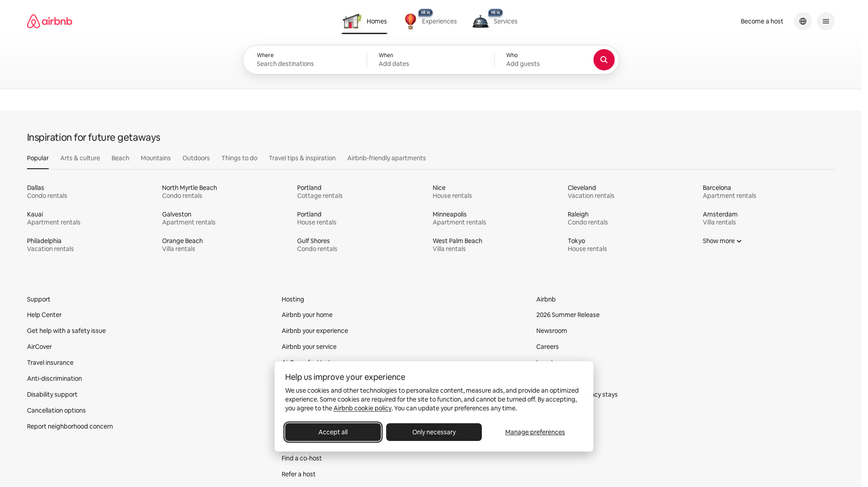Open the AirCover link under Support
The image size is (868, 487).
click(39, 347)
